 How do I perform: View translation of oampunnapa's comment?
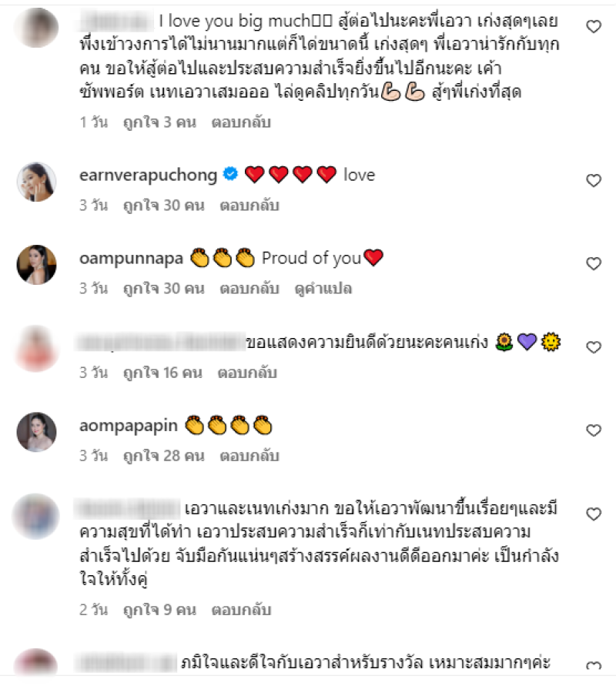point(323,288)
